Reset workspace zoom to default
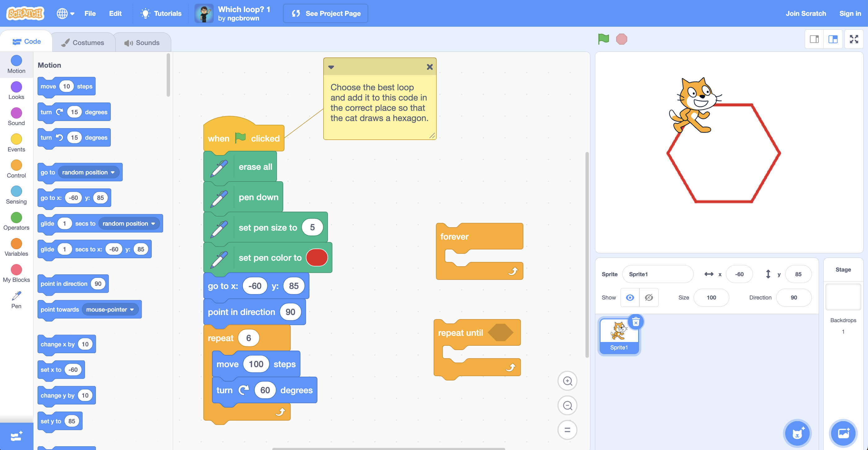The width and height of the screenshot is (868, 450). [567, 430]
